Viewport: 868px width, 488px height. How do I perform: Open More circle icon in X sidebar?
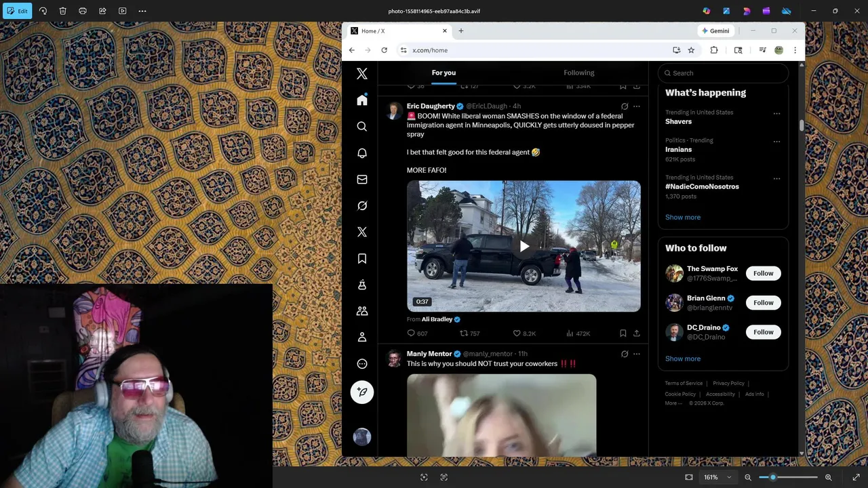[362, 364]
